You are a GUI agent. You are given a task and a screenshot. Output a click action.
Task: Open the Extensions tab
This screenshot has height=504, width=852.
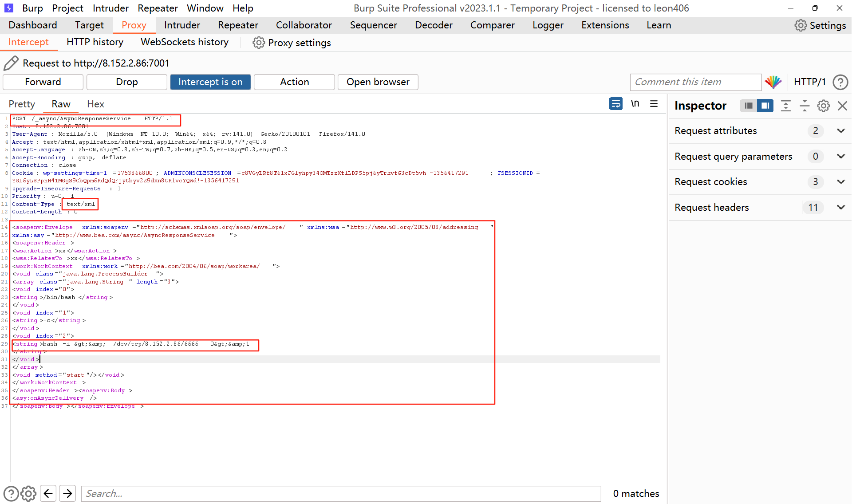pyautogui.click(x=605, y=25)
